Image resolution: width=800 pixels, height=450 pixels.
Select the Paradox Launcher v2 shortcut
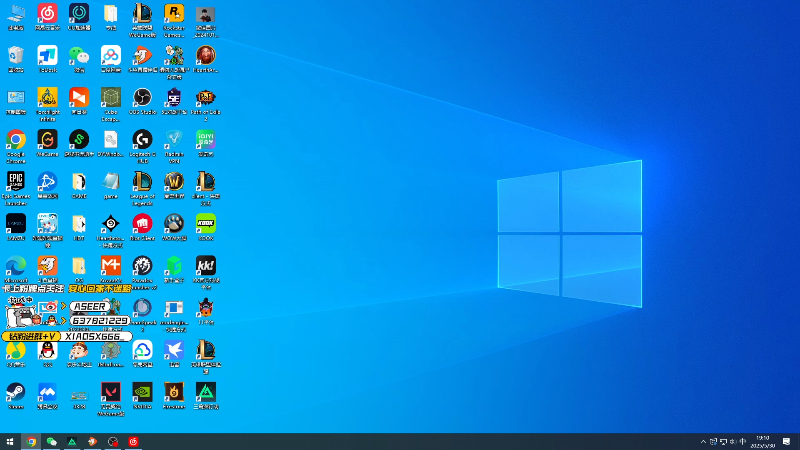[142, 272]
